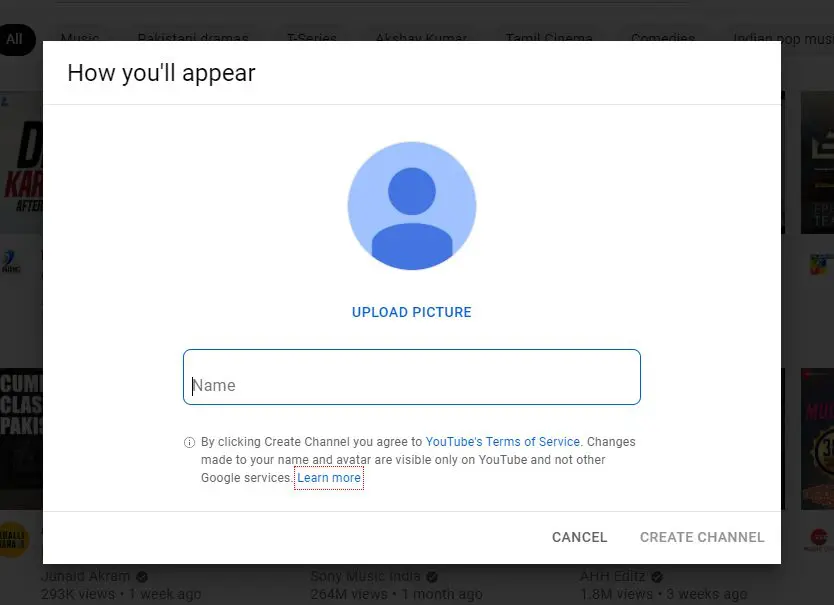Click the Learn more link
The image size is (834, 605).
pyautogui.click(x=329, y=478)
